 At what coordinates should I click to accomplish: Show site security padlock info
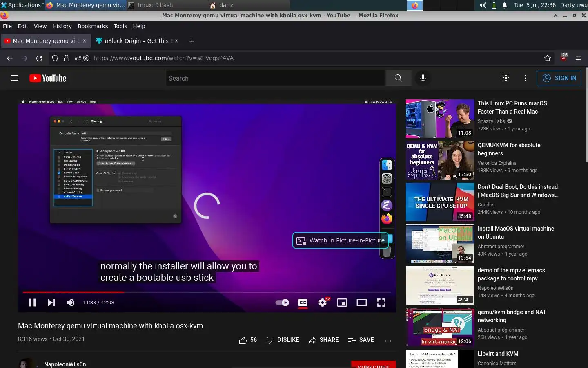click(66, 58)
